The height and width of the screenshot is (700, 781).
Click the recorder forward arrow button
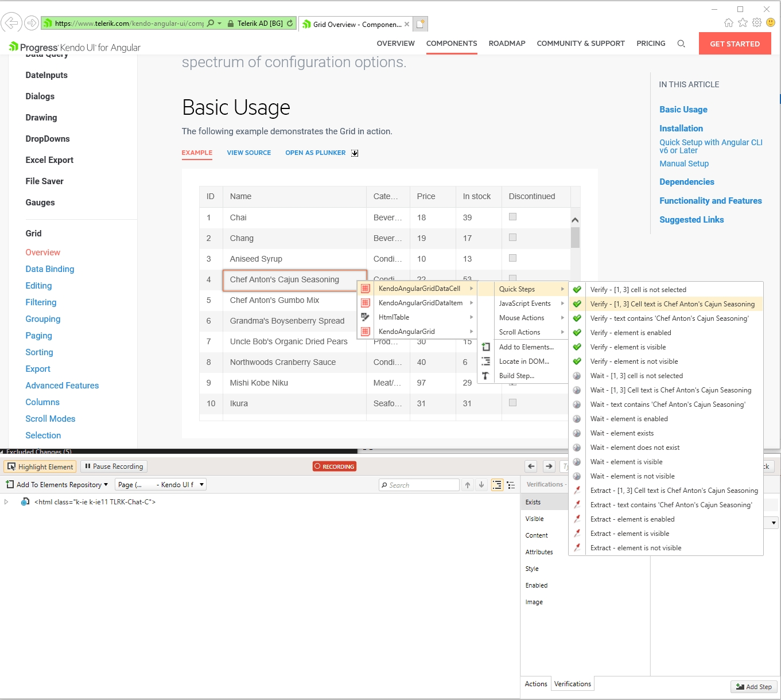point(549,466)
